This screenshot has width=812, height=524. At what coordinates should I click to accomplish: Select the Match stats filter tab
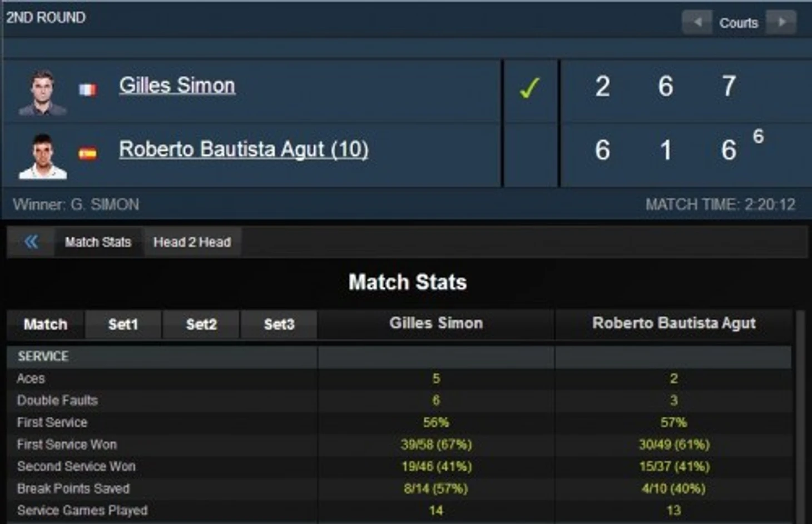(x=46, y=325)
